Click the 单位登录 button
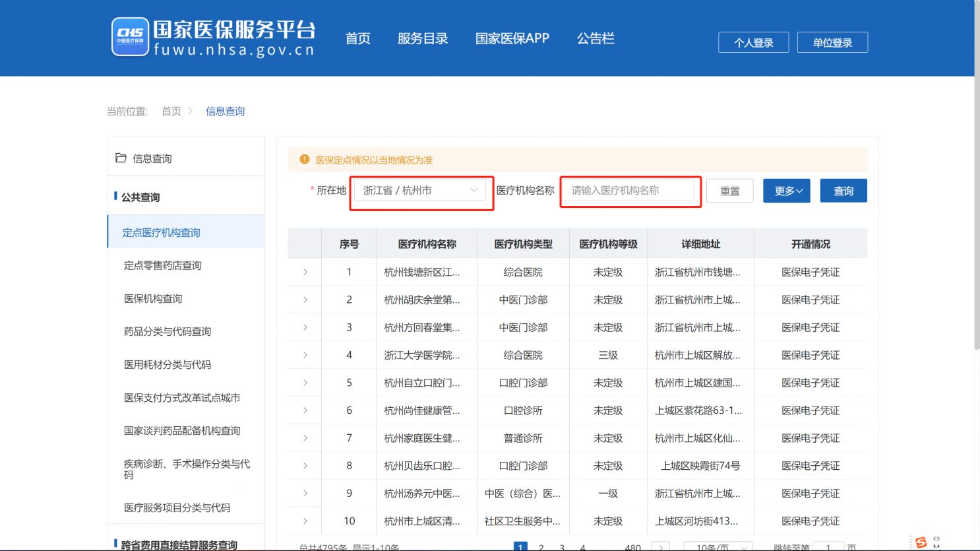 [832, 42]
